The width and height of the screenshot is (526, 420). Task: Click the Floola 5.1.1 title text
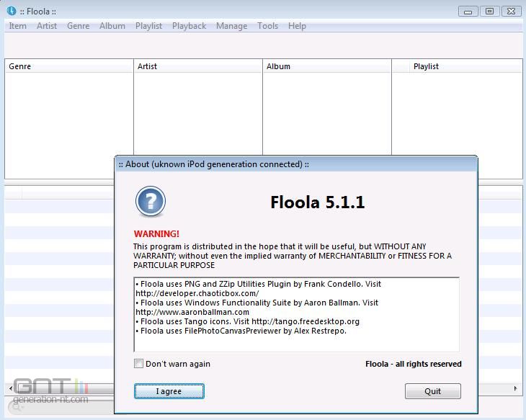(x=317, y=202)
